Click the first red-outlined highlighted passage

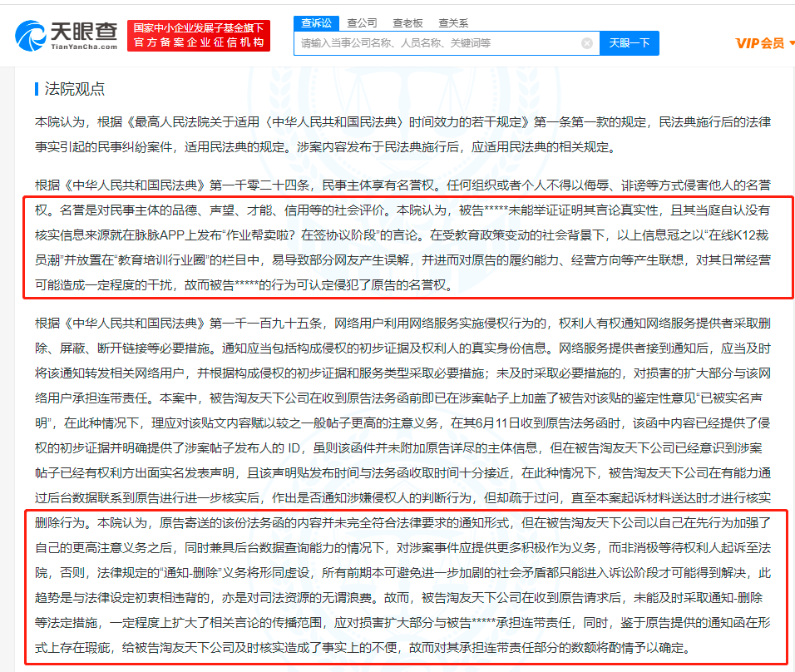pyautogui.click(x=407, y=247)
